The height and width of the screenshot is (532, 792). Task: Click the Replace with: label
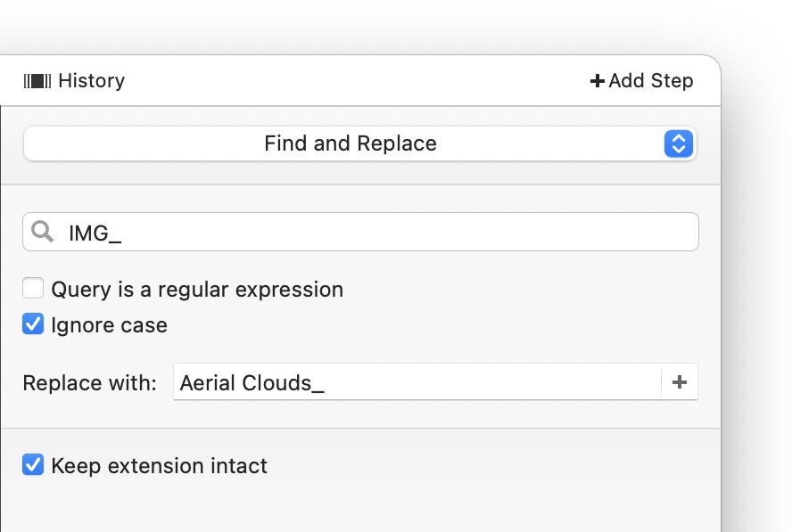(90, 383)
